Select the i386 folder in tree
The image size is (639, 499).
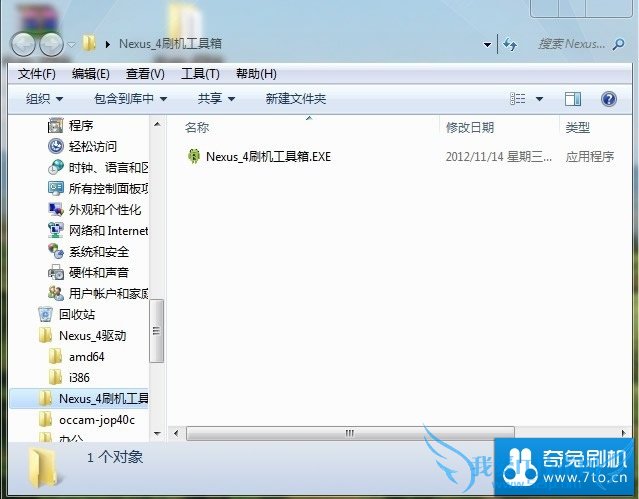click(x=79, y=378)
